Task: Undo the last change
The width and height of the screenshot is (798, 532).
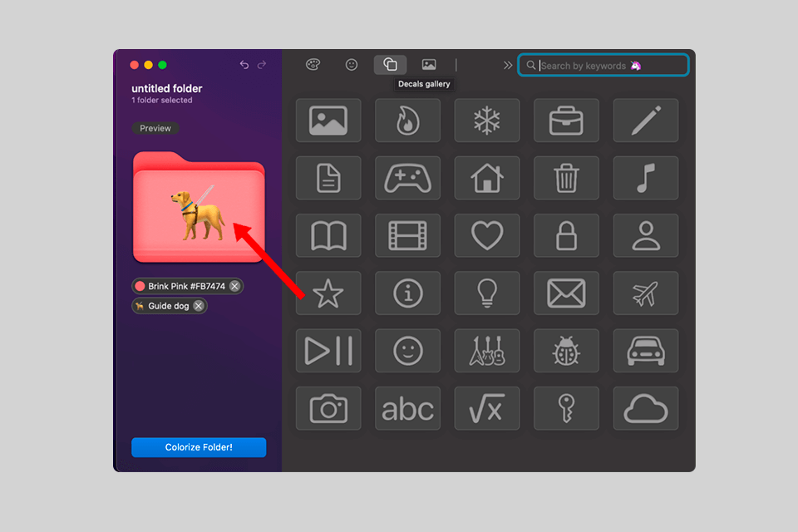Action: [244, 65]
